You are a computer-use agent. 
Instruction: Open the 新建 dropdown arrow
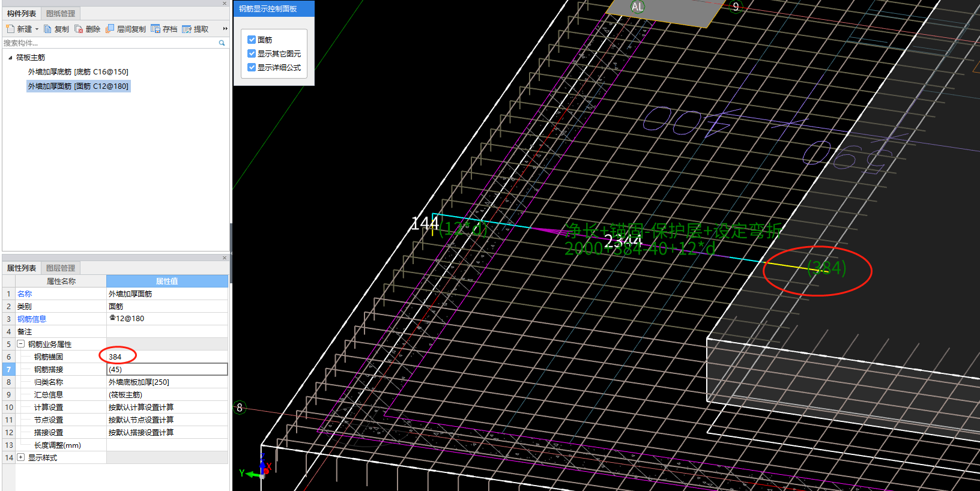coord(37,29)
